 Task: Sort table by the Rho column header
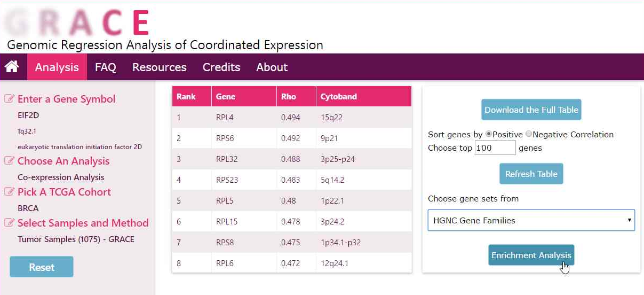288,97
